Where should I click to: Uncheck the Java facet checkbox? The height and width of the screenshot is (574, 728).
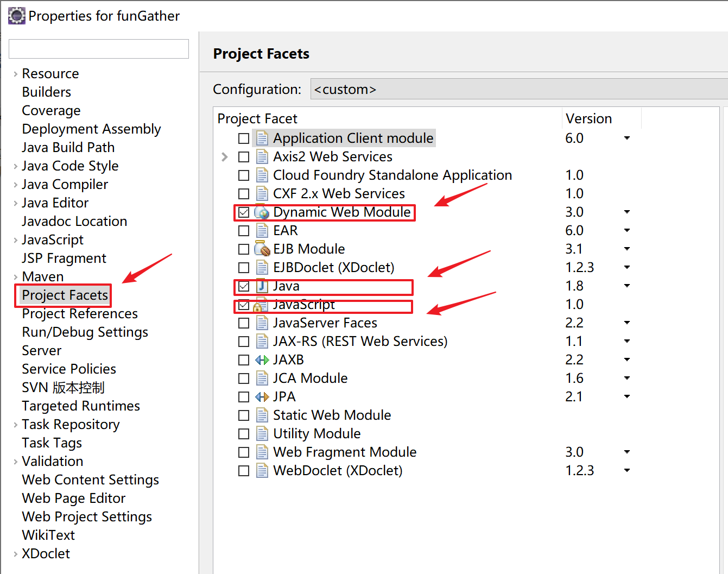coord(244,286)
